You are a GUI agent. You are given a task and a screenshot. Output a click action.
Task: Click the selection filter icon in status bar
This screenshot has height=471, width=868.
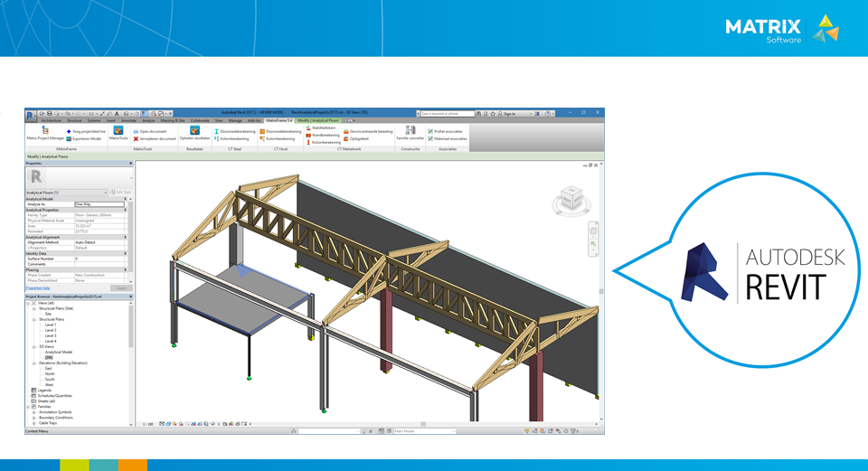pos(573,431)
